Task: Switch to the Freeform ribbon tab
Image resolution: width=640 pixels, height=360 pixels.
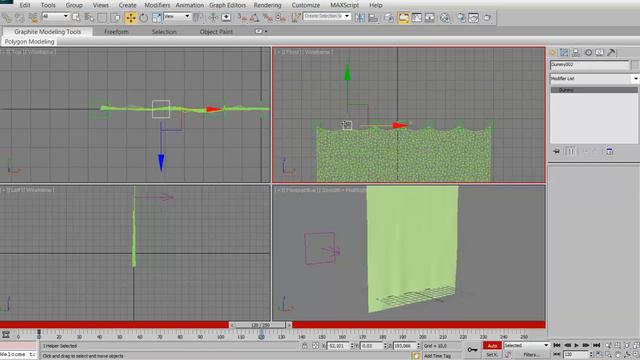Action: tap(116, 31)
